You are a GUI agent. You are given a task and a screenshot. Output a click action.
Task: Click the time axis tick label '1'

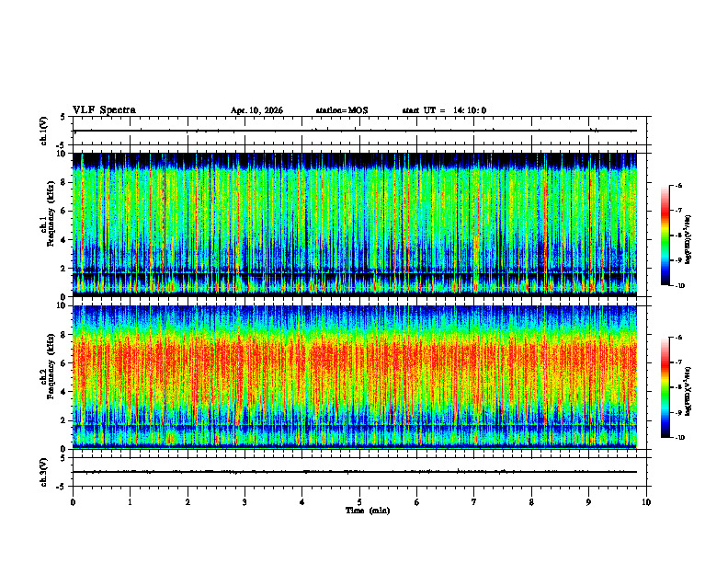(x=130, y=502)
